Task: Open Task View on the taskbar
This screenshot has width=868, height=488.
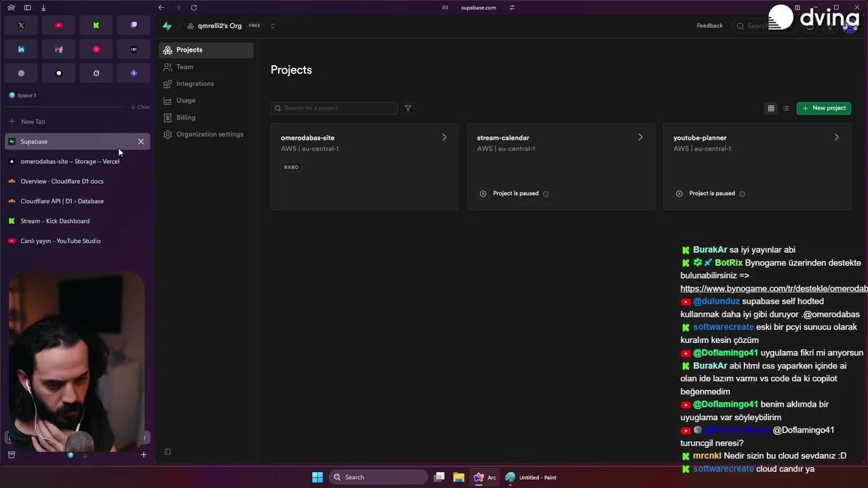Action: pos(439,477)
